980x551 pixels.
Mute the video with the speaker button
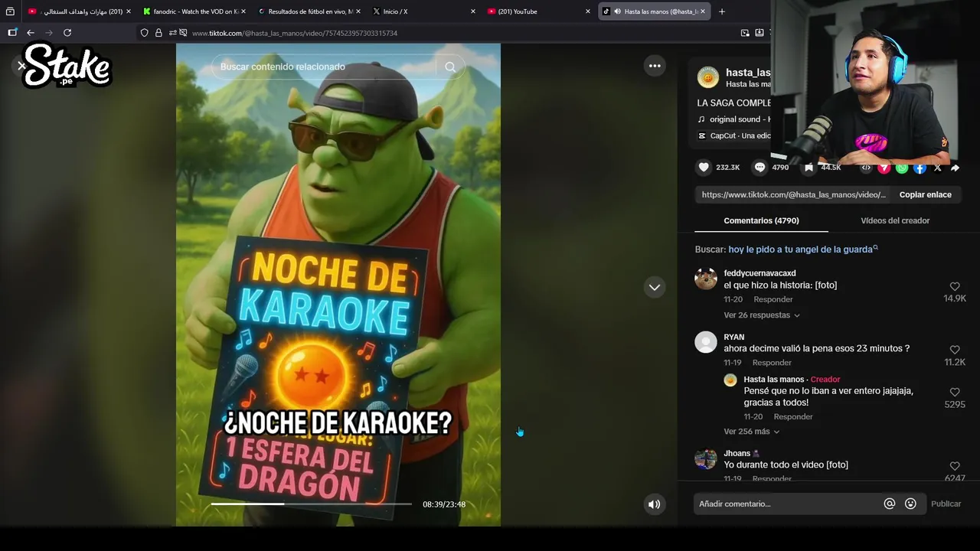point(654,504)
